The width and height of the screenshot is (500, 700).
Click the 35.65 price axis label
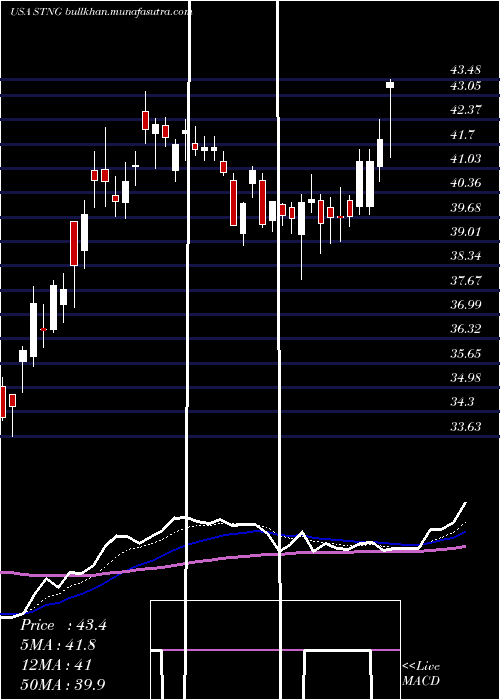tap(465, 354)
